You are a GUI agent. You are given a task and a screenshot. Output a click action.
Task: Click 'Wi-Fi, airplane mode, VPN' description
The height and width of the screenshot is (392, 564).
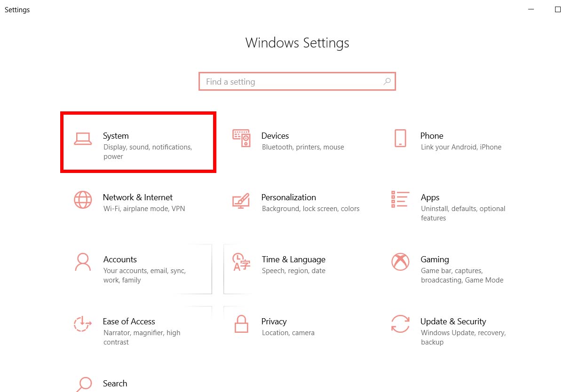click(144, 209)
